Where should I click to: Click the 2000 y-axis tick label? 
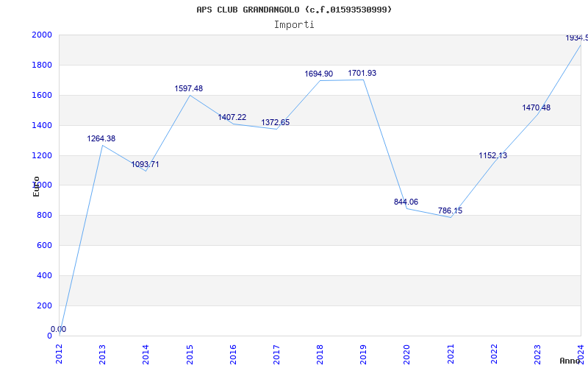click(42, 35)
